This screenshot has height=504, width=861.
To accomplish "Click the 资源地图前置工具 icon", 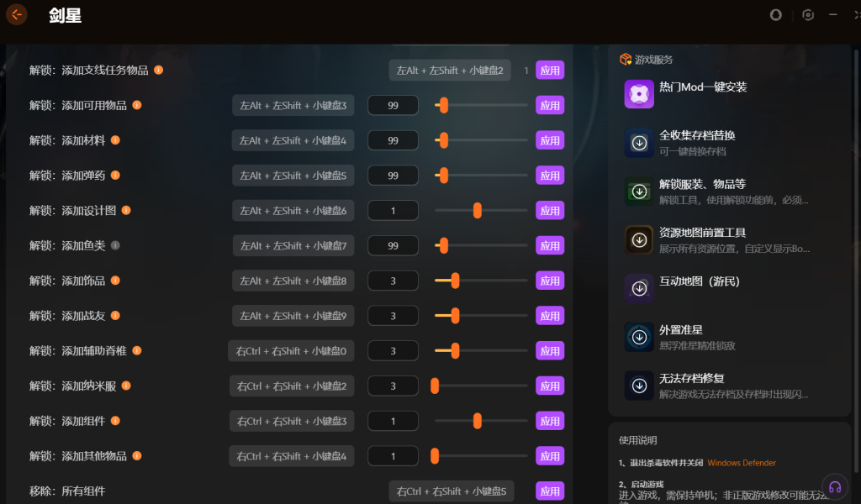I will pyautogui.click(x=639, y=240).
